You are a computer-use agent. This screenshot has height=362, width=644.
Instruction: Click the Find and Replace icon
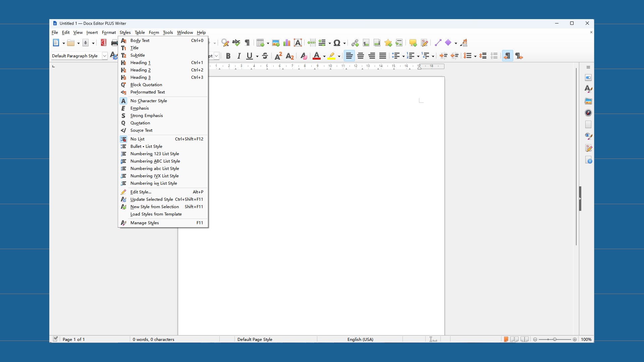tap(225, 43)
